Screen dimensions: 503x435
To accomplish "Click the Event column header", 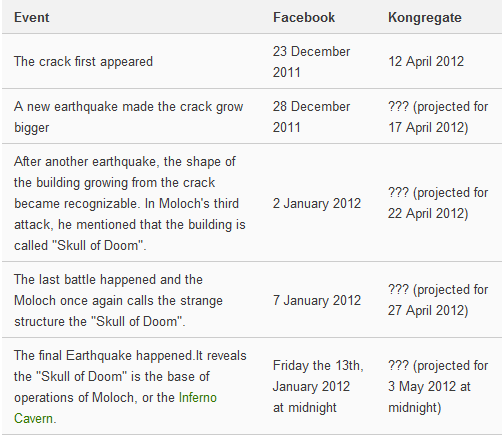I will [32, 18].
